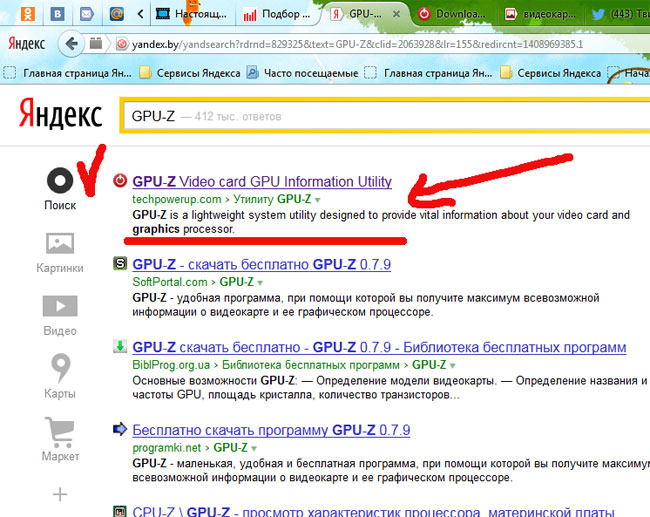Screen dimensions: 650x517
Task: Expand the SoftPortal result dropdown arrow
Action: tap(260, 283)
